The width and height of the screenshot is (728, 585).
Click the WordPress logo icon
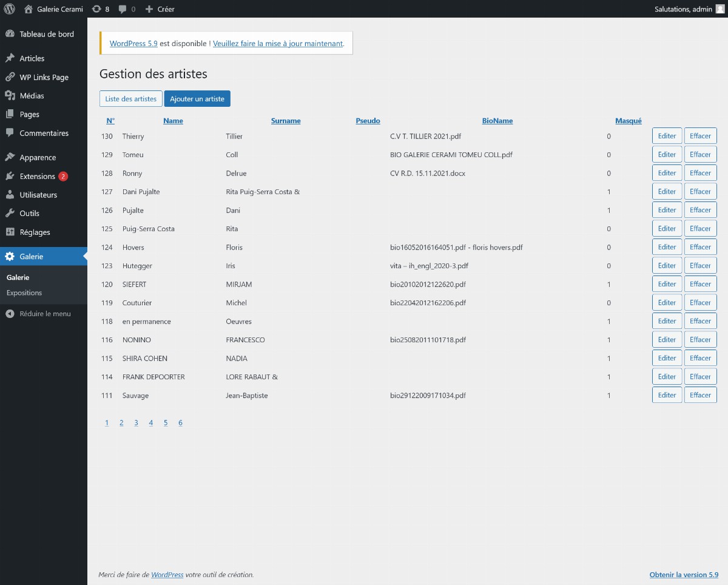coord(10,9)
